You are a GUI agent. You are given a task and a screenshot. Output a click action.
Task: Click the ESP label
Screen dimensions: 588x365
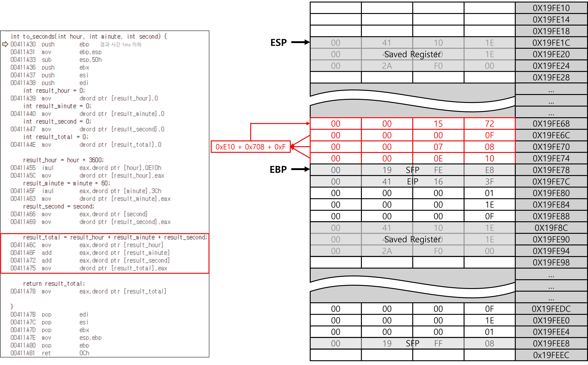click(278, 43)
